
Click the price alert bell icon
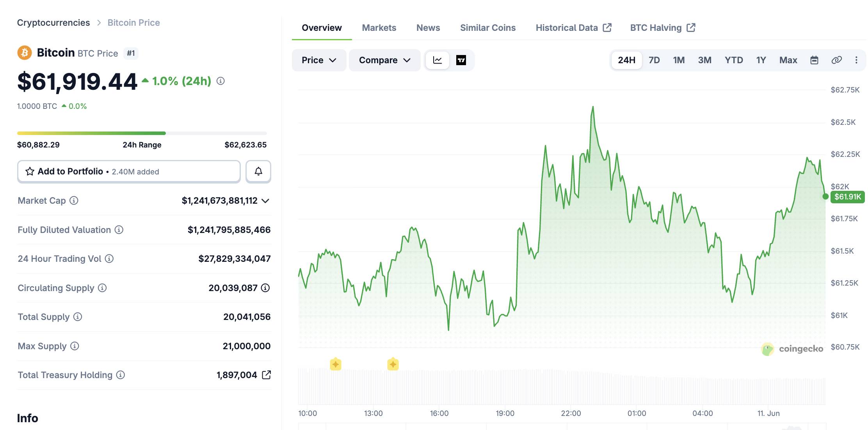[x=258, y=171]
